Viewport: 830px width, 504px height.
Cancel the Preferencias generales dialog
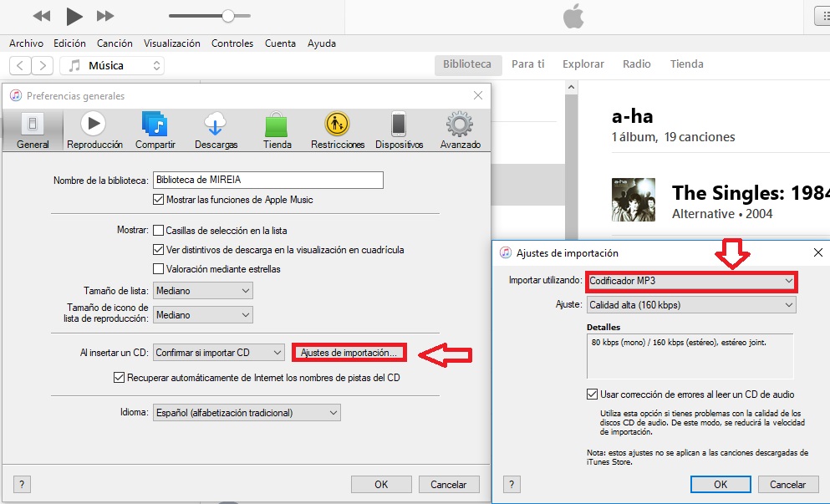point(449,485)
